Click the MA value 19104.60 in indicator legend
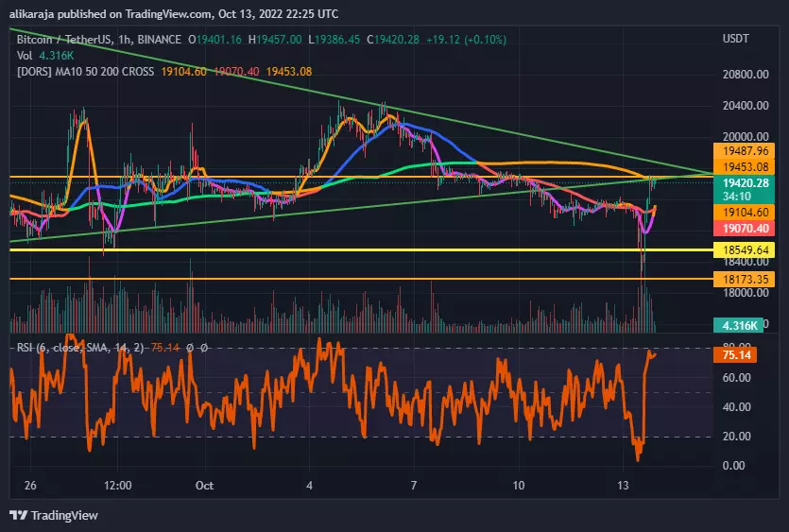Image resolution: width=789 pixels, height=532 pixels. click(x=183, y=72)
